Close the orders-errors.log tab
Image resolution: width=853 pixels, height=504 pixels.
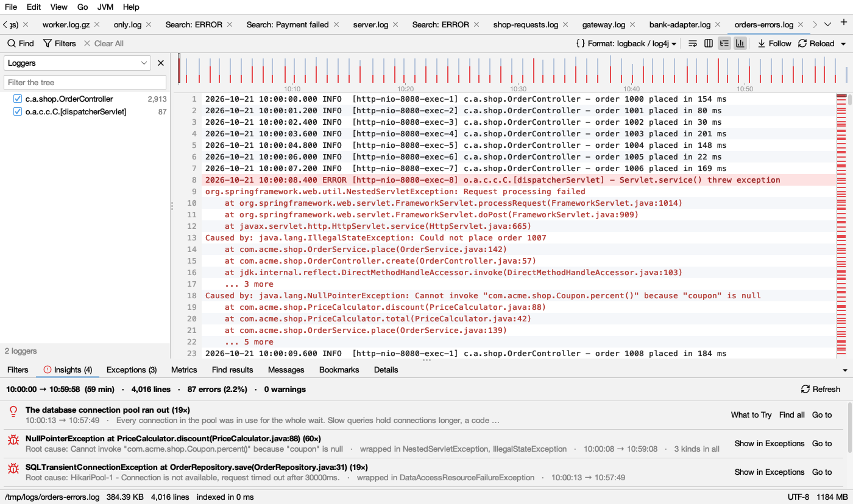pyautogui.click(x=800, y=24)
